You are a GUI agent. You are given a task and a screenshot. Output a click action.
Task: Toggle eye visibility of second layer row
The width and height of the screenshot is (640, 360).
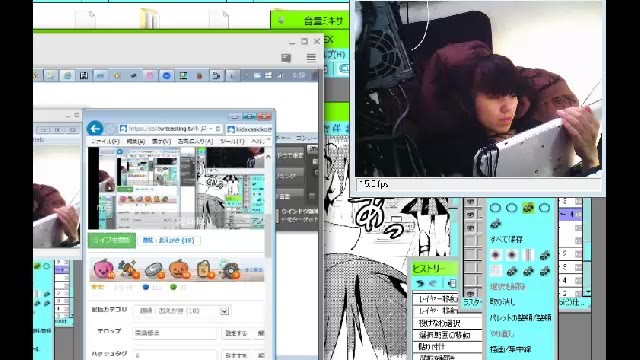coord(471,215)
